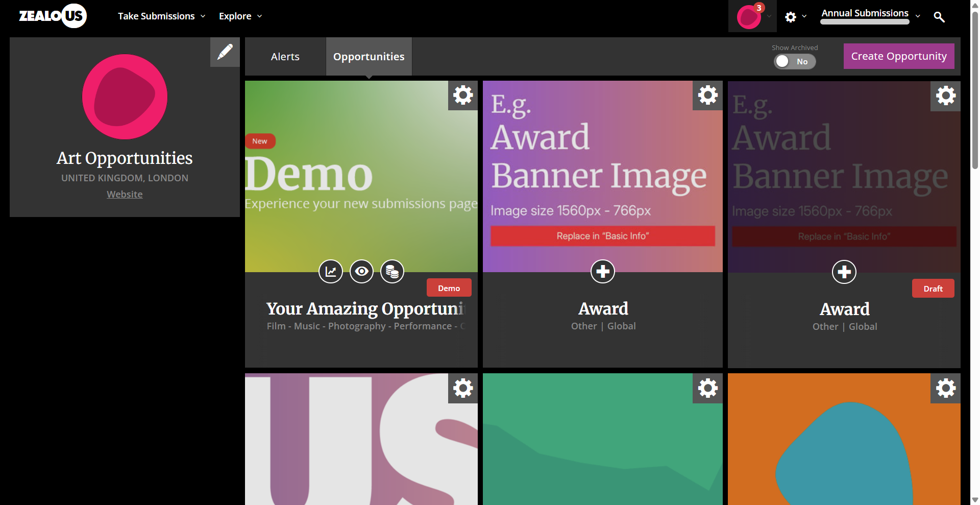Click plus icon on the Draft Award card

point(844,272)
